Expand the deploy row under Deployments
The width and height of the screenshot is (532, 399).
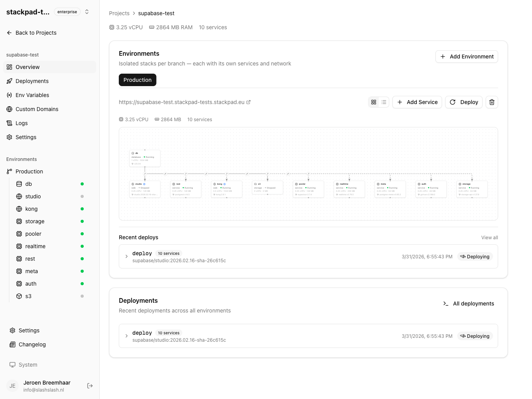(x=126, y=336)
